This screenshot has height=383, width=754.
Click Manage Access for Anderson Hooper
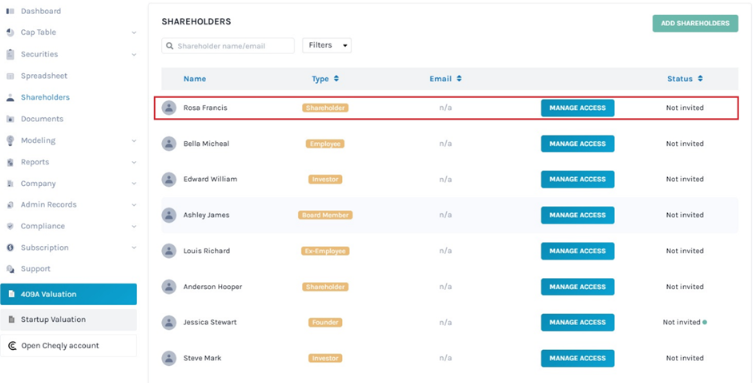pyautogui.click(x=578, y=287)
